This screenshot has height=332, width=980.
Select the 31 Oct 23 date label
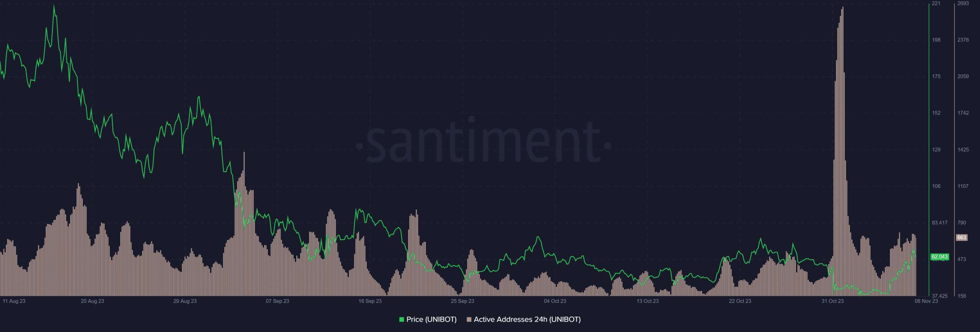coord(833,301)
